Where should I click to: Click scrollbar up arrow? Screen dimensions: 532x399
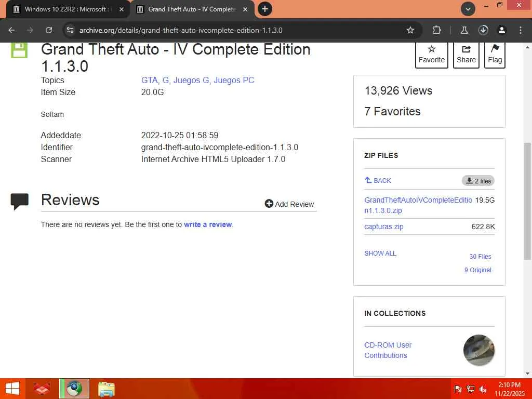(527, 47)
